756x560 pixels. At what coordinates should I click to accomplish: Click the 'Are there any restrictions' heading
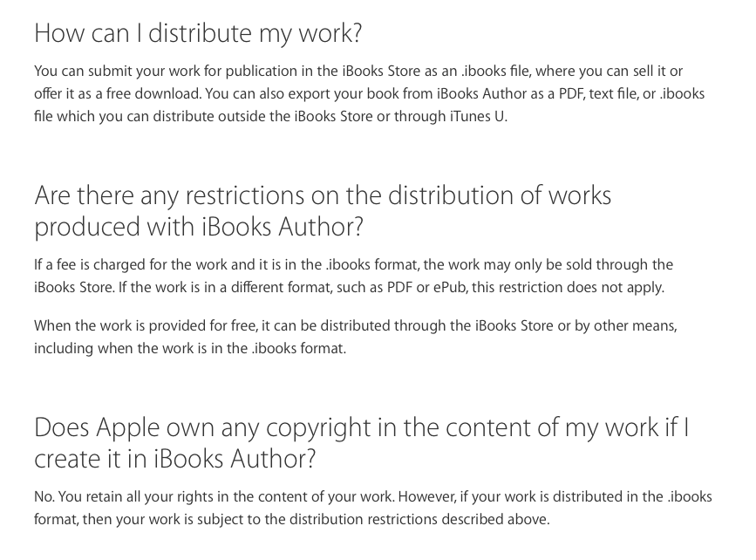(x=323, y=211)
